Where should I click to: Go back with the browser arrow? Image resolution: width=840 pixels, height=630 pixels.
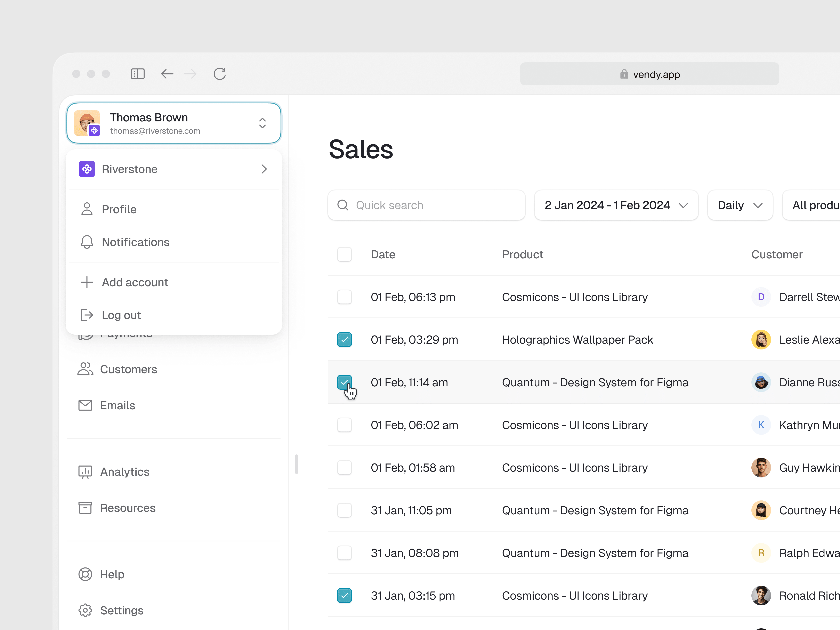point(167,74)
